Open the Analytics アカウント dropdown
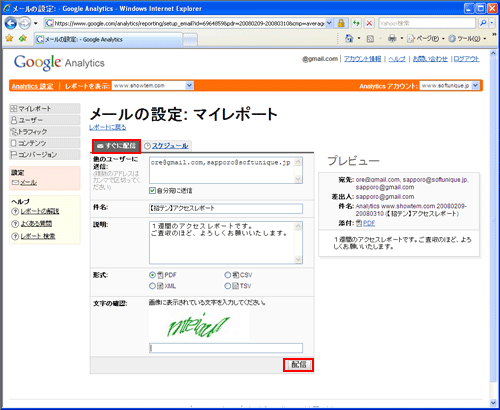This screenshot has width=500, height=410. [449, 86]
